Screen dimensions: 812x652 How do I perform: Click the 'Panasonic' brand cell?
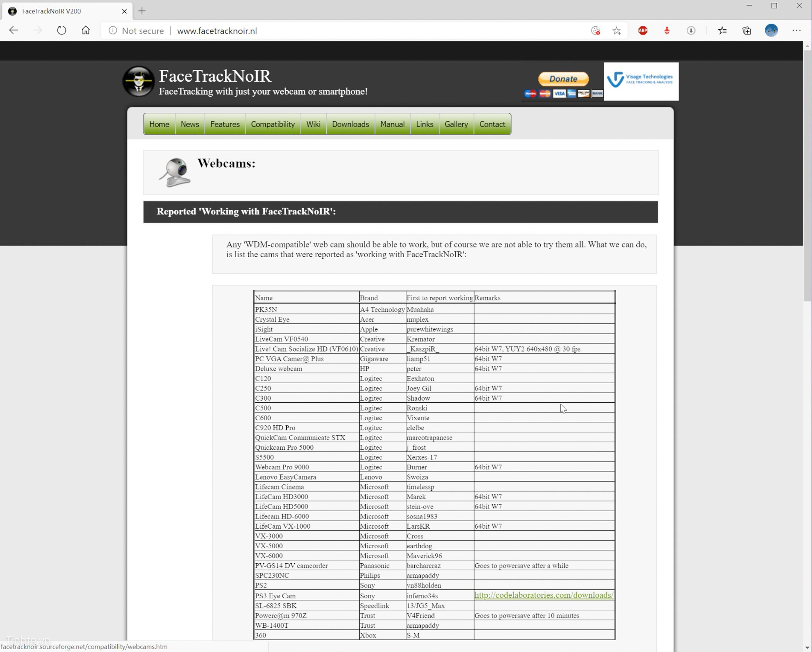(382, 566)
